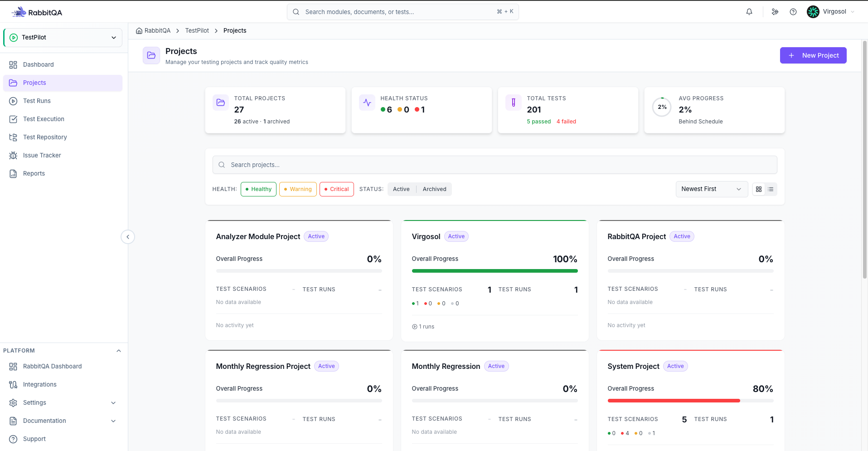Click the page vertical scrollbar
The height and width of the screenshot is (451, 868).
pos(865,159)
